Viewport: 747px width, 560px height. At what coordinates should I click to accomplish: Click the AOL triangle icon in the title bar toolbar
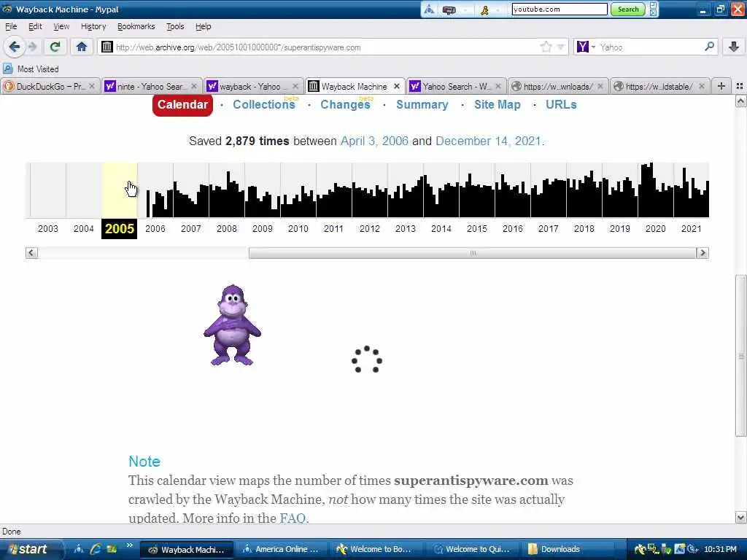pyautogui.click(x=429, y=9)
